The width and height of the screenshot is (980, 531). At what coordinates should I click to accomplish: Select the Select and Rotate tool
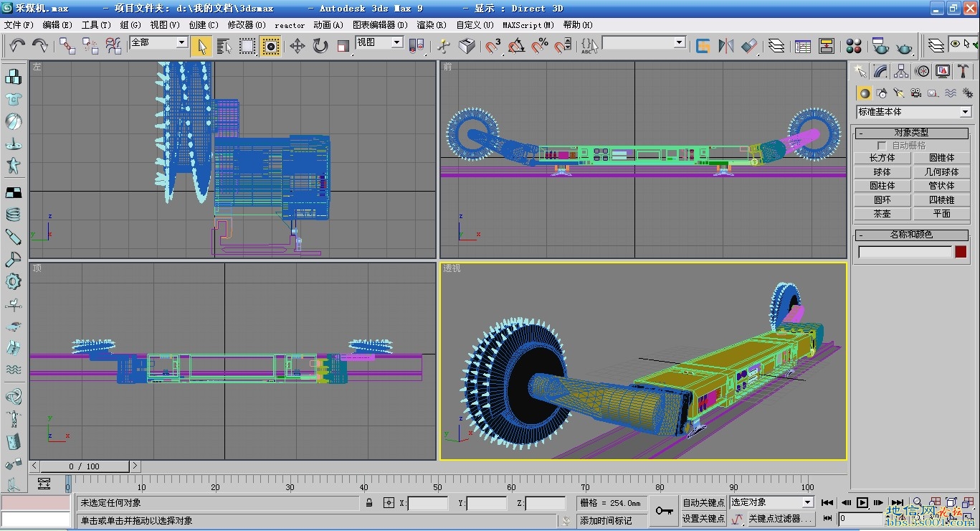tap(320, 46)
